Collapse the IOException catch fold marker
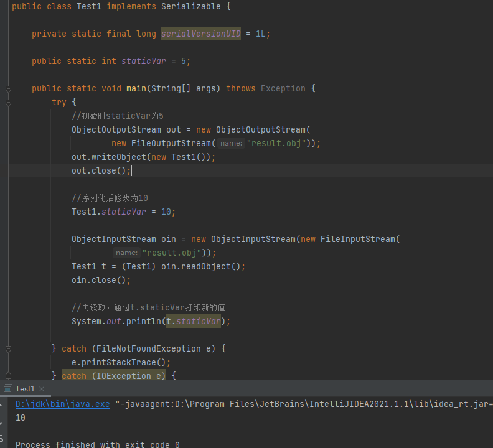 [x=9, y=375]
